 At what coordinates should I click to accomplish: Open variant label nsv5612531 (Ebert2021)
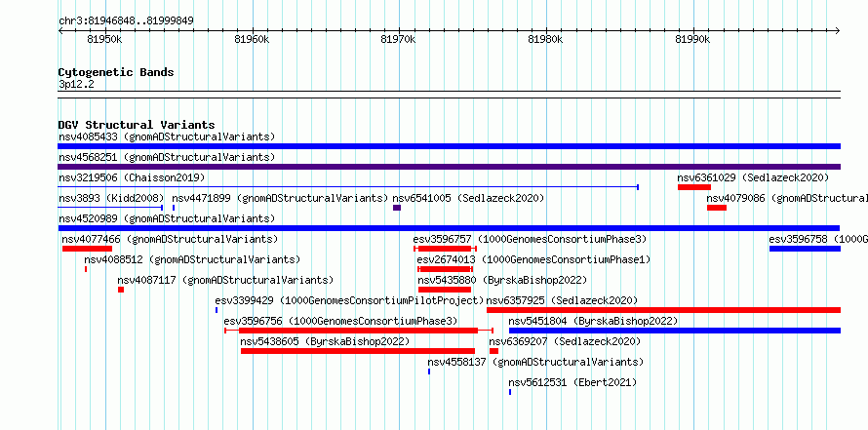[x=572, y=382]
